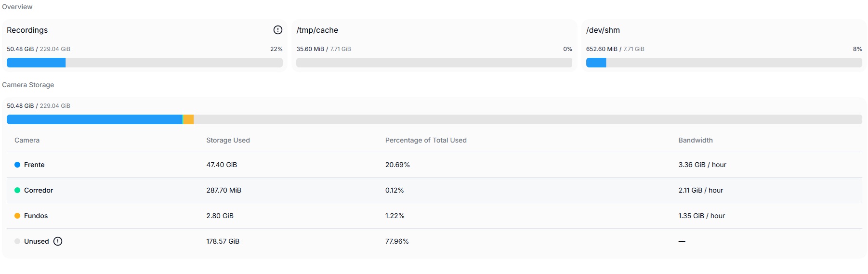This screenshot has width=868, height=274.
Task: Click the Percentage of Total Used header
Action: pyautogui.click(x=426, y=140)
